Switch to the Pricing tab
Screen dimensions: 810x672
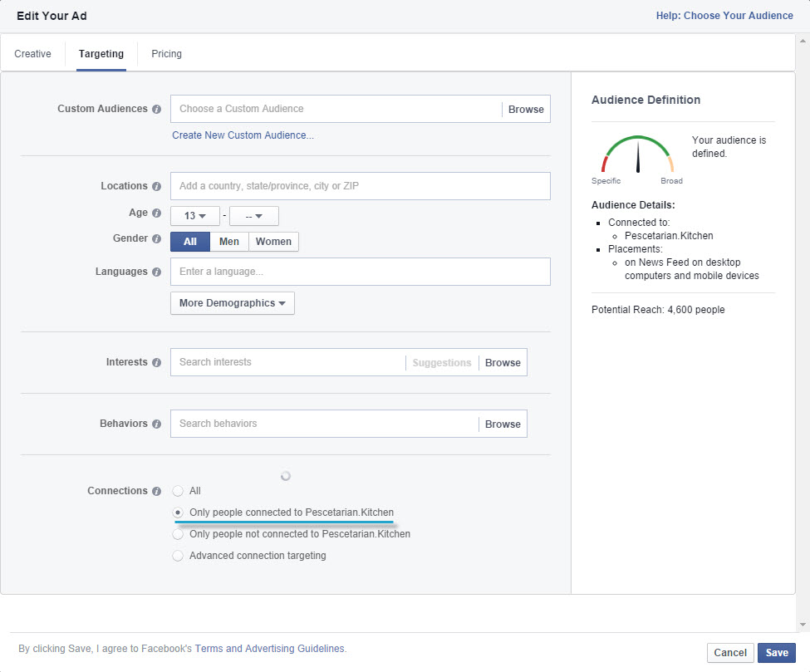(166, 54)
